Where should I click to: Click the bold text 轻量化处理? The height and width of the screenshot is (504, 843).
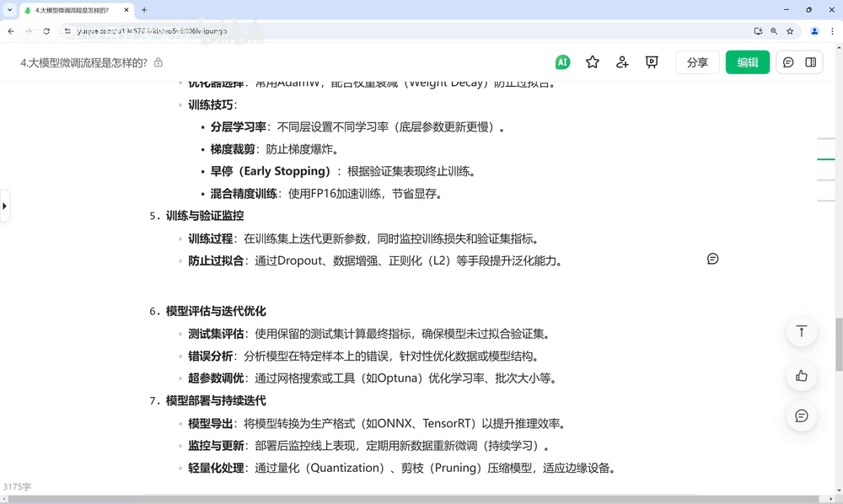tap(216, 468)
